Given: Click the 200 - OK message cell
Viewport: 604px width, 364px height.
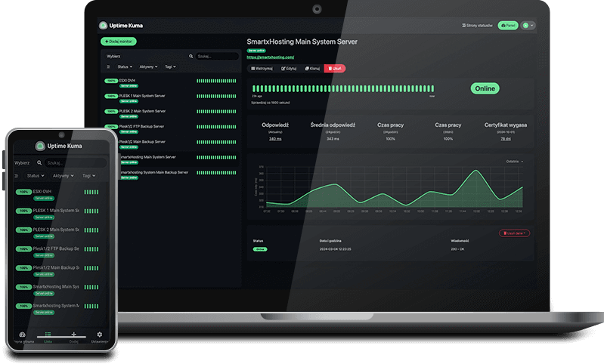Looking at the screenshot, I should click(x=457, y=249).
